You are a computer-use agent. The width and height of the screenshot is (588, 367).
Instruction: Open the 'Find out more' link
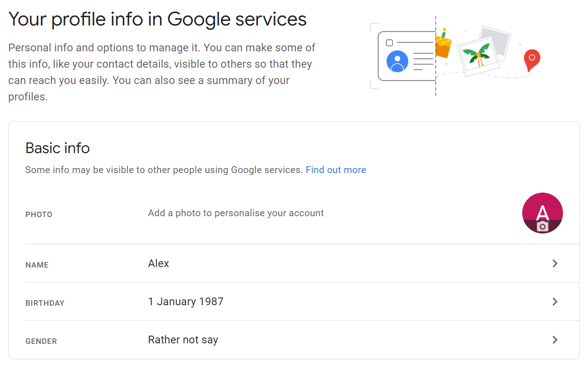tap(336, 170)
